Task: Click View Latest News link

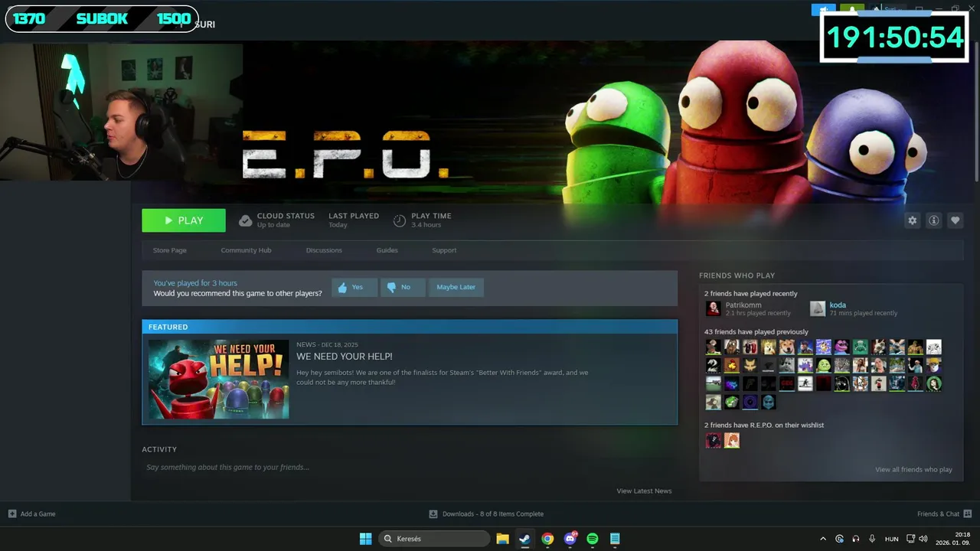Action: 644,491
